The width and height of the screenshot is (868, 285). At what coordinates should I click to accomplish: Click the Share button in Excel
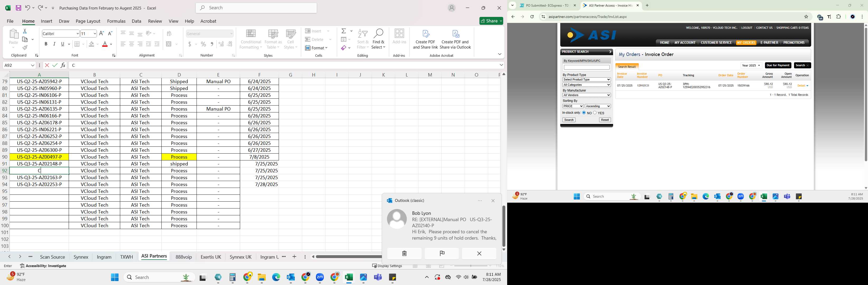coord(491,21)
